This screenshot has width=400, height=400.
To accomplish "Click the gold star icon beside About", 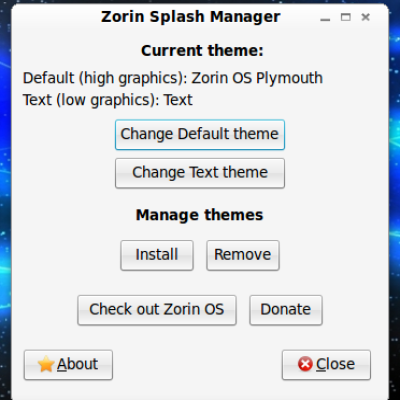I will pyautogui.click(x=46, y=364).
